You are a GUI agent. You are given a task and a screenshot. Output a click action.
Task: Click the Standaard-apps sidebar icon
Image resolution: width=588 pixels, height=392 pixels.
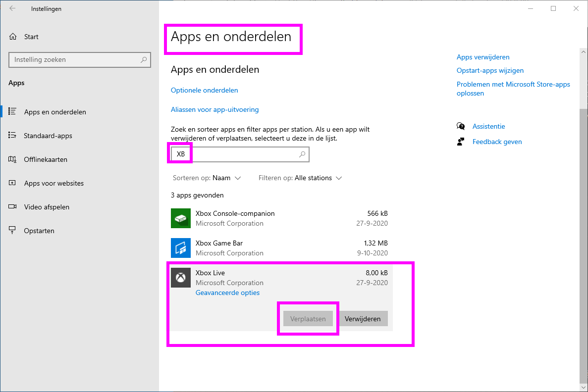click(x=12, y=135)
